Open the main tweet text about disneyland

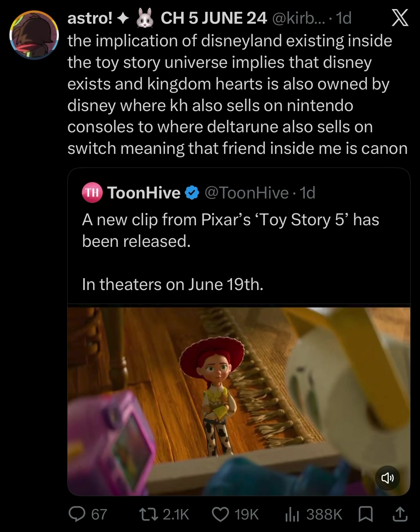point(237,94)
